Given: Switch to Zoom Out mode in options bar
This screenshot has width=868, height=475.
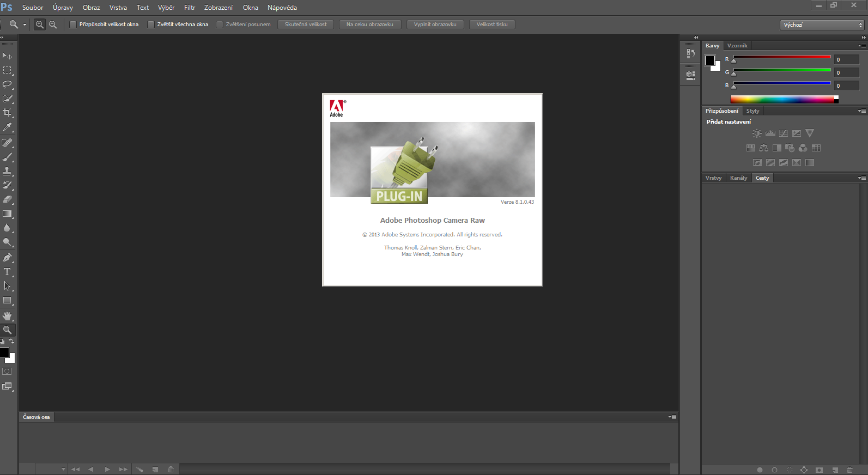Looking at the screenshot, I should coord(53,25).
